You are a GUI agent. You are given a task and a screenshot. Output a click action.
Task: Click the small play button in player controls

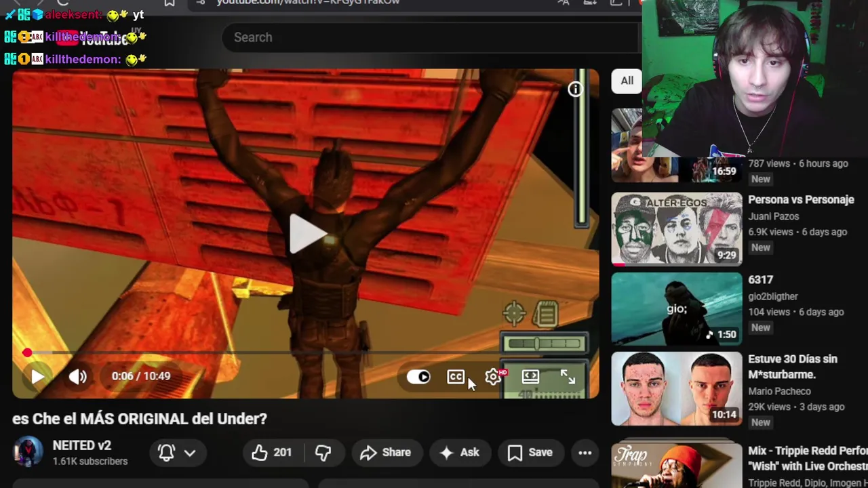click(x=37, y=376)
